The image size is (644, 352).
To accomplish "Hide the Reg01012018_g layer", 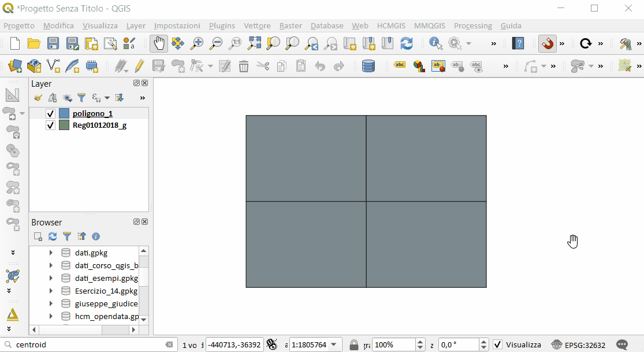I will 50,125.
